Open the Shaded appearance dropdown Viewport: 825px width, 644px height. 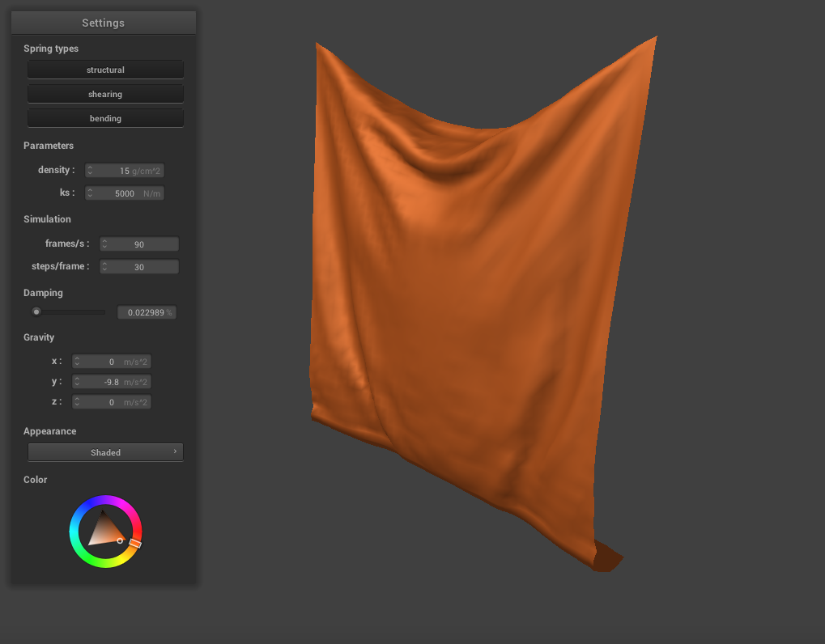click(105, 452)
